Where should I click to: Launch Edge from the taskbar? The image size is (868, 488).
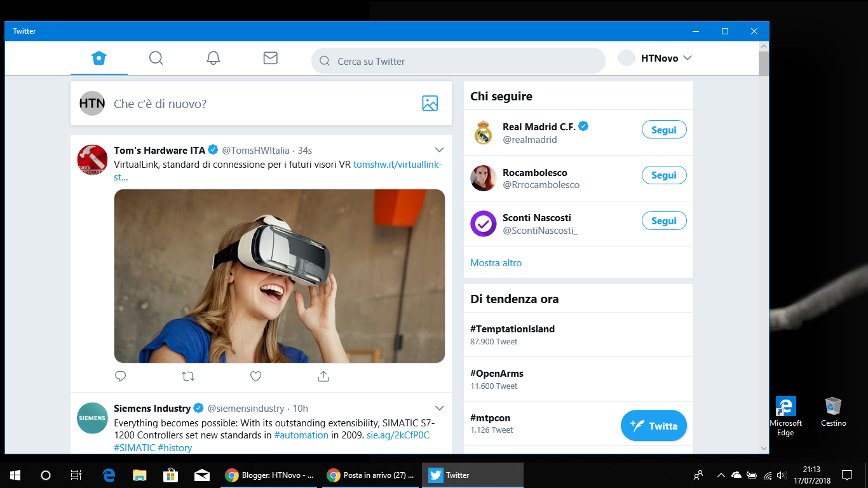pos(109,475)
